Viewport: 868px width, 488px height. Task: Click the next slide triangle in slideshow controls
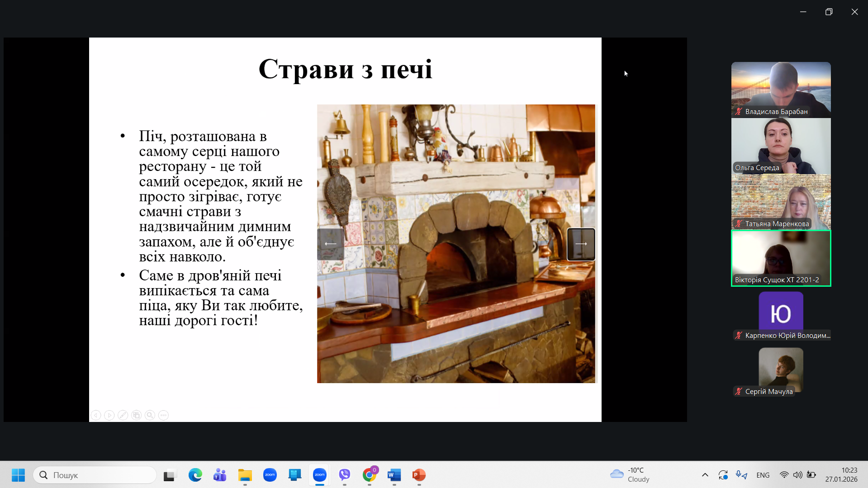[109, 415]
